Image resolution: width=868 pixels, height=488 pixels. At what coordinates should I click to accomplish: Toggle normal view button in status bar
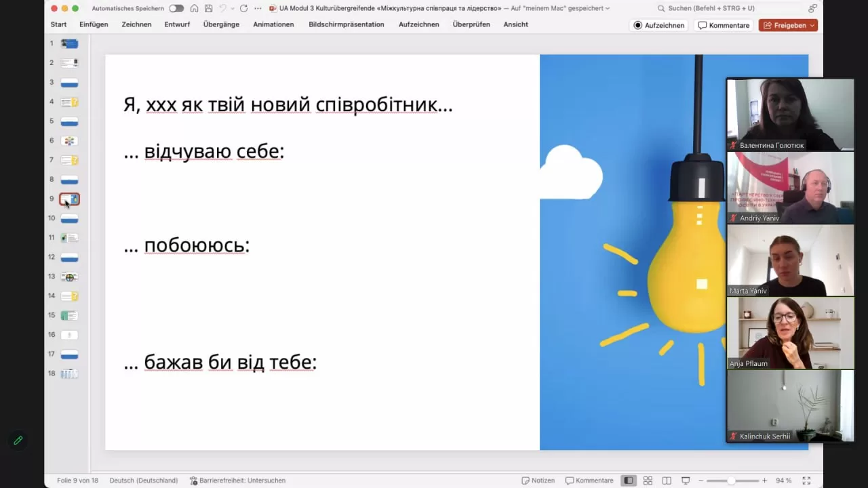click(x=629, y=481)
